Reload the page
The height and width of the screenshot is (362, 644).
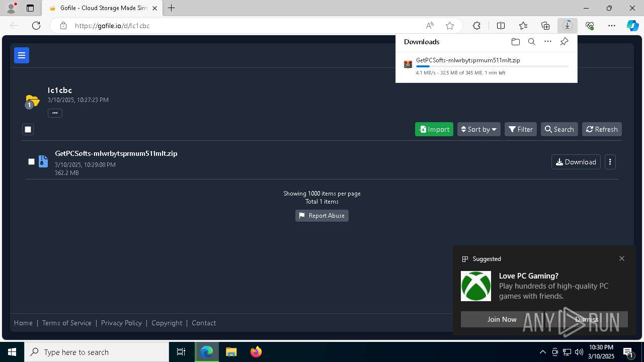(x=36, y=26)
